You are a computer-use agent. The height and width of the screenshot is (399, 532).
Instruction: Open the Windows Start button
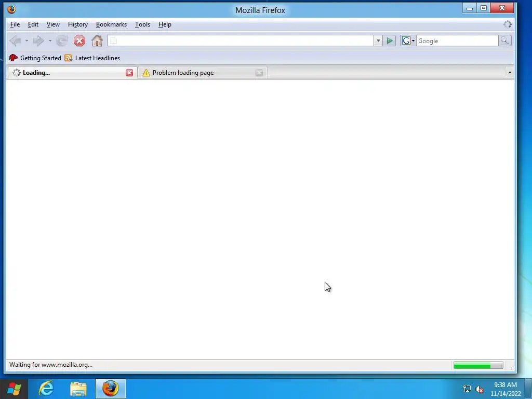pyautogui.click(x=14, y=389)
